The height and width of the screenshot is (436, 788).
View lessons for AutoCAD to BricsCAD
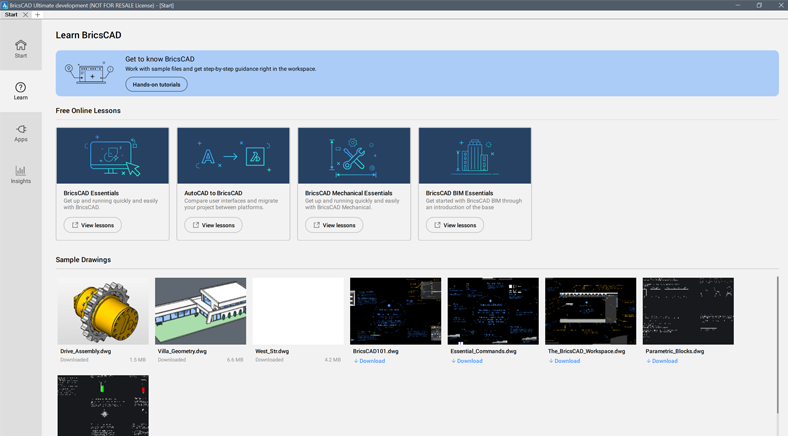click(213, 225)
